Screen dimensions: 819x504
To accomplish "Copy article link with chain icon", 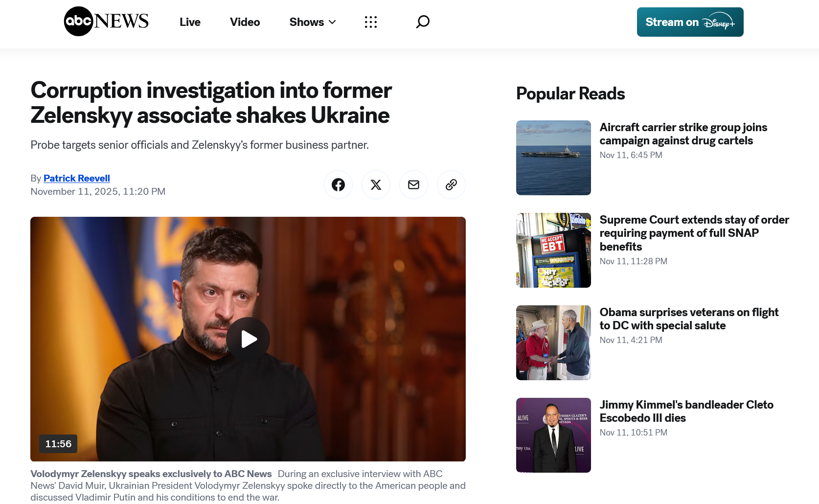I will 451,184.
